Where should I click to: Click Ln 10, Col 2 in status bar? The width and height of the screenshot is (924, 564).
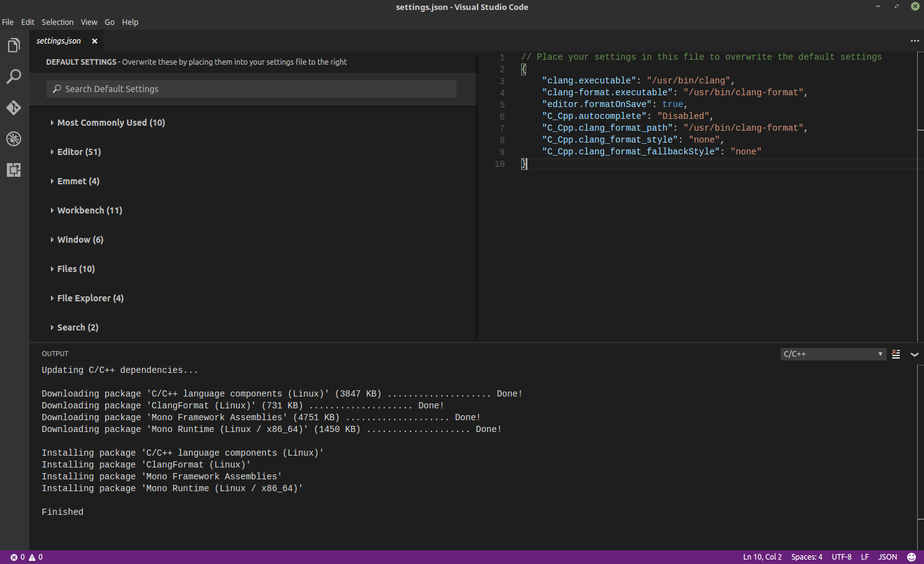[762, 557]
